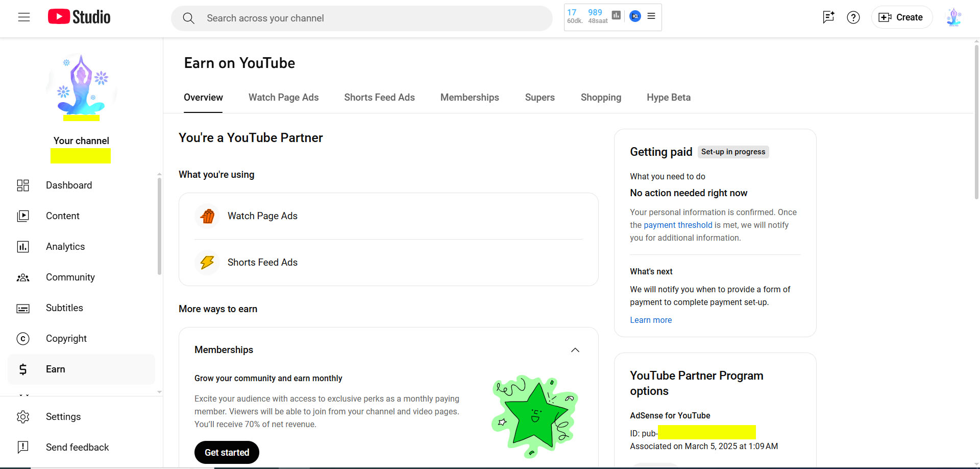Click the Subtitles sidebar icon
Image resolution: width=980 pixels, height=469 pixels.
pos(23,308)
